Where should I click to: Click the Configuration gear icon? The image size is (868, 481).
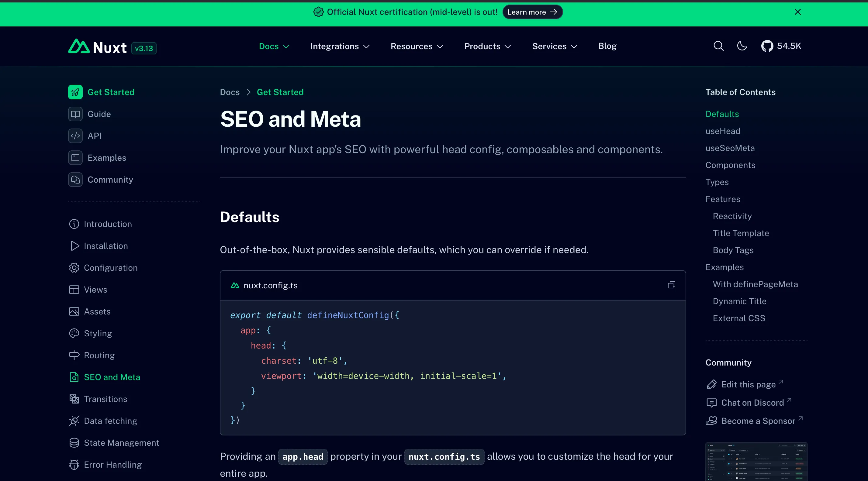point(74,268)
